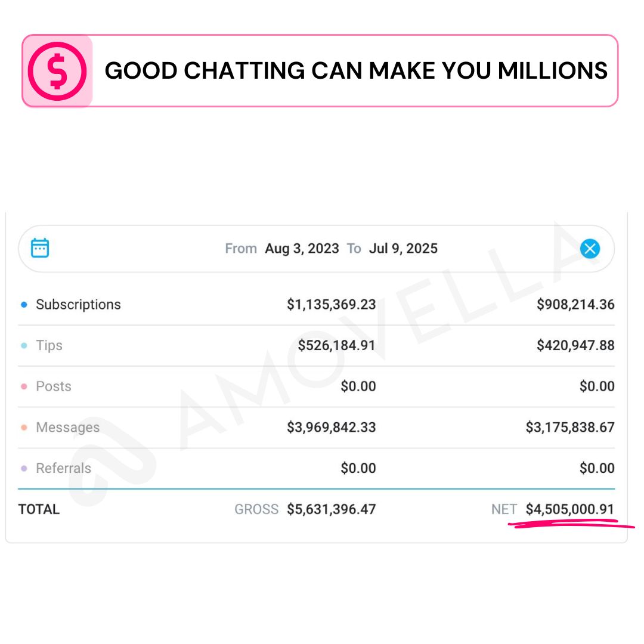Select the From date Aug 3, 2023
This screenshot has height=644, width=644.
(x=302, y=249)
